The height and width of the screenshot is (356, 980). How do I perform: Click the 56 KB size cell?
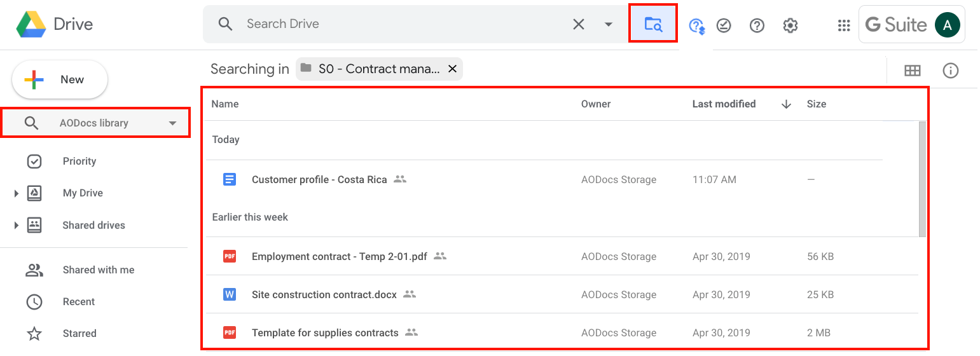820,257
